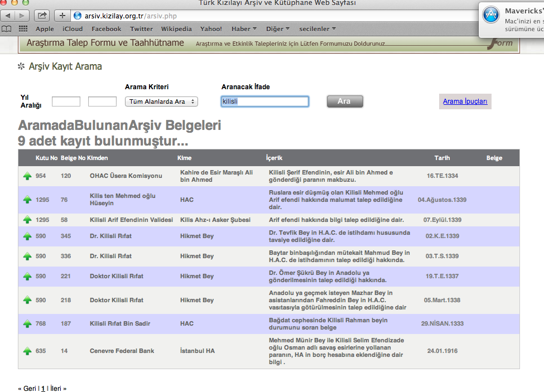Screen dimensions: 544x392
Task: Click green arrow for record 1295 / 76
Action: click(x=27, y=200)
